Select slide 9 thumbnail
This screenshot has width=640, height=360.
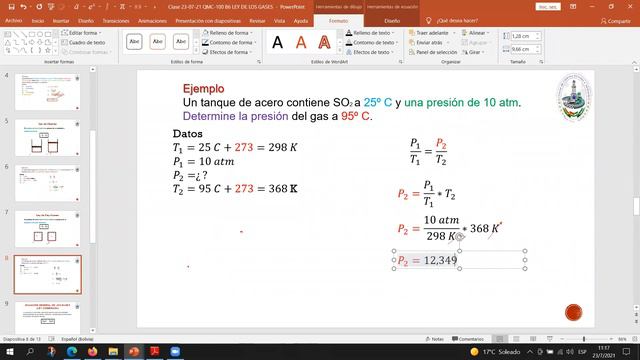(47, 318)
